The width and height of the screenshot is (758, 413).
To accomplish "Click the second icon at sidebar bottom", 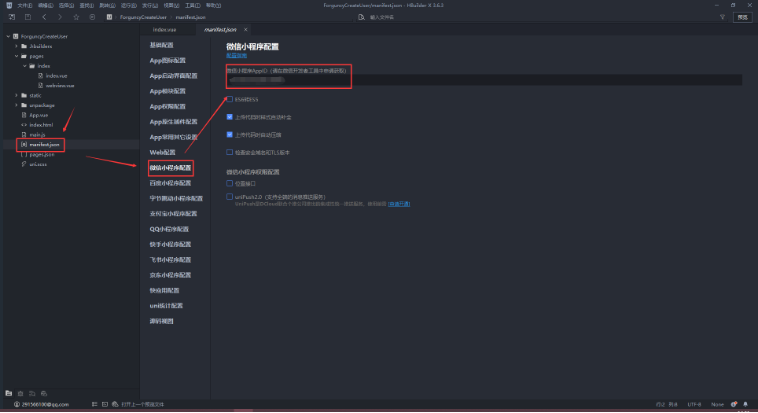I will click(20, 393).
